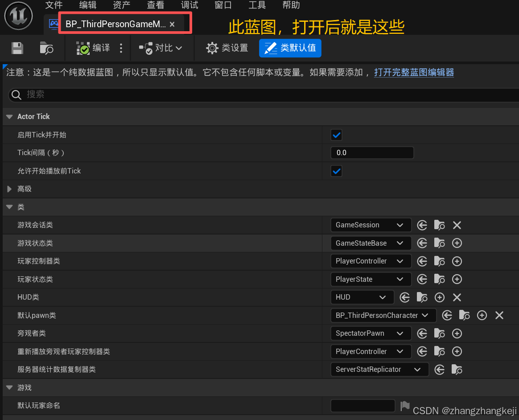
Task: Open the 资产 asset menu
Action: 121,5
